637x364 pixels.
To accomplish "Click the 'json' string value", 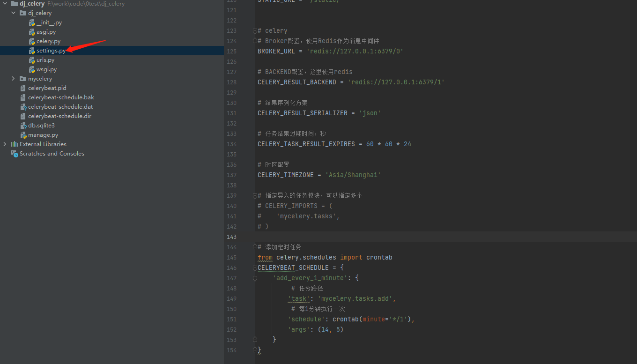I will coord(370,113).
